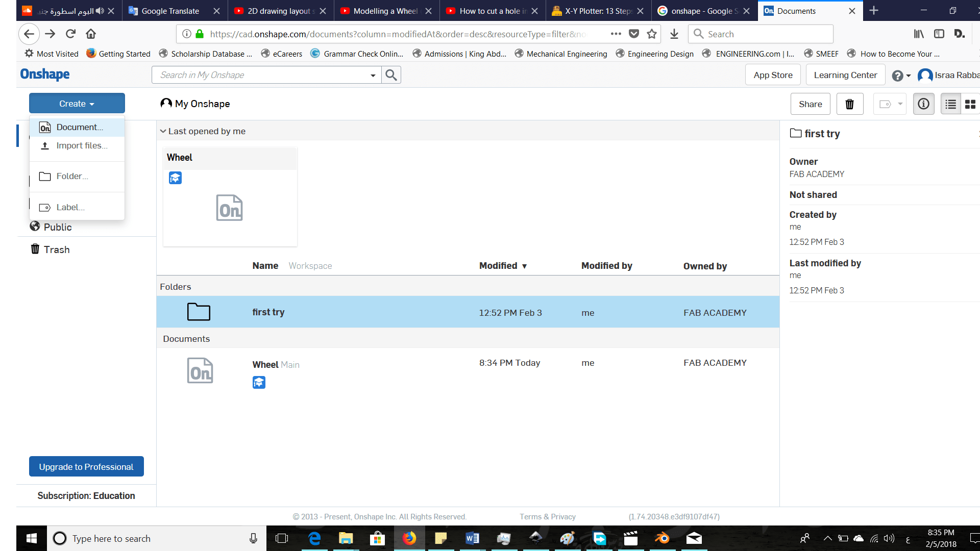Viewport: 980px width, 551px height.
Task: Choose Document... from Create menu
Action: pos(77,127)
